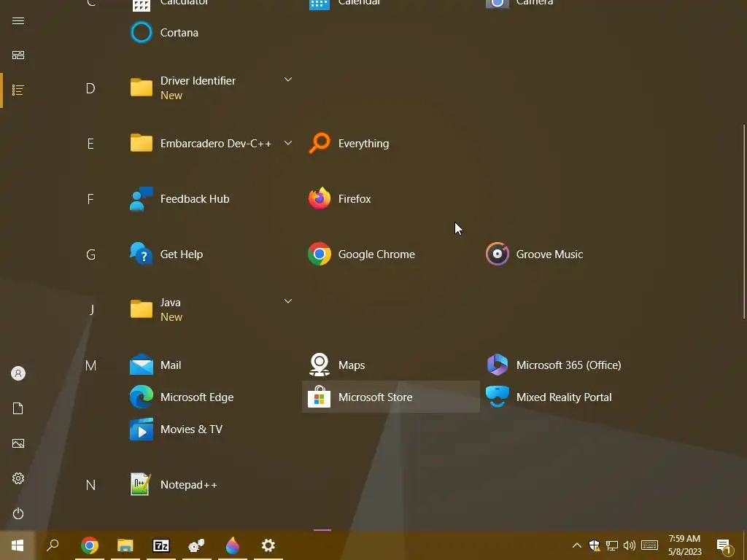This screenshot has height=560, width=747.
Task: Launch Microsoft 365 (Office)
Action: pos(569,365)
